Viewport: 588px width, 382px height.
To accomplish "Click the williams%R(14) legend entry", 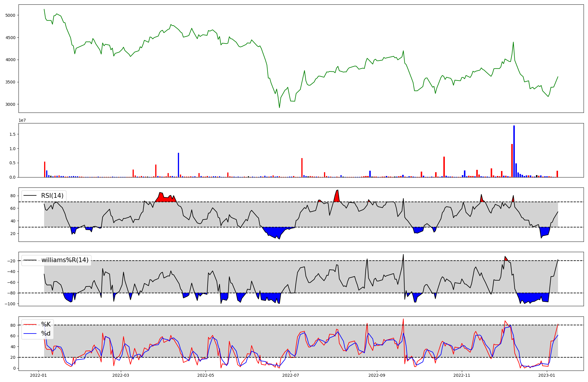I will click(x=65, y=260).
